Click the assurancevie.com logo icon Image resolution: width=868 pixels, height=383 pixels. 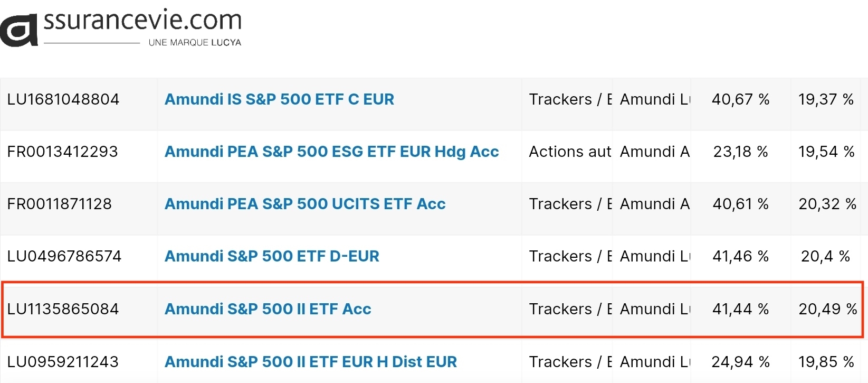tap(19, 30)
